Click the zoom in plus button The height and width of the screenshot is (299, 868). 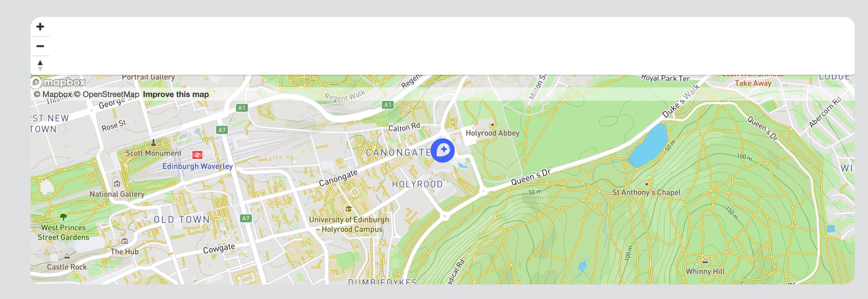tap(40, 27)
